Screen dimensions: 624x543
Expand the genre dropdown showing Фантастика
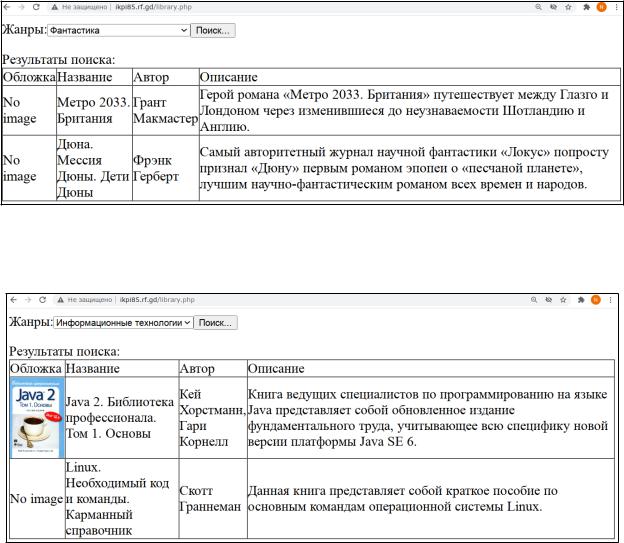(x=118, y=31)
